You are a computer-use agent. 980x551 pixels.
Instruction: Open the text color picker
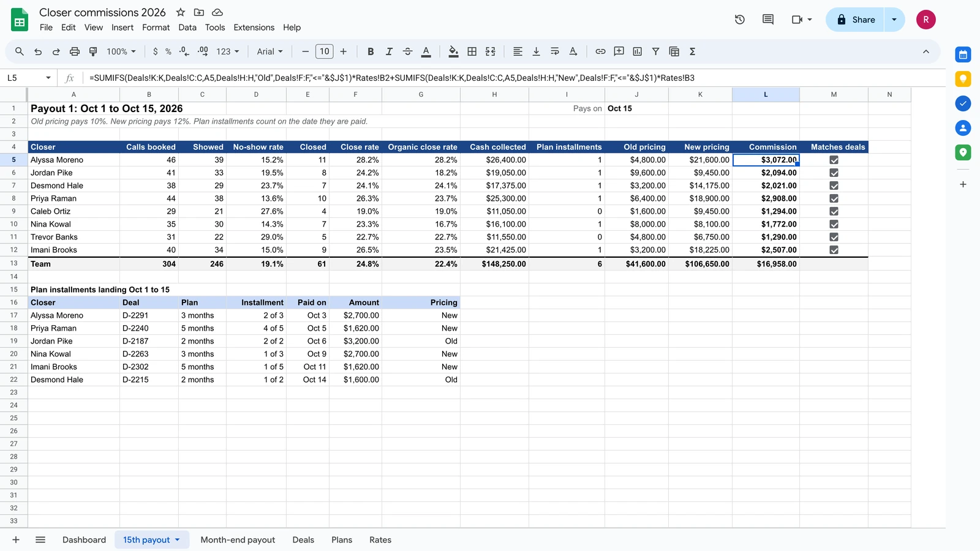(426, 52)
